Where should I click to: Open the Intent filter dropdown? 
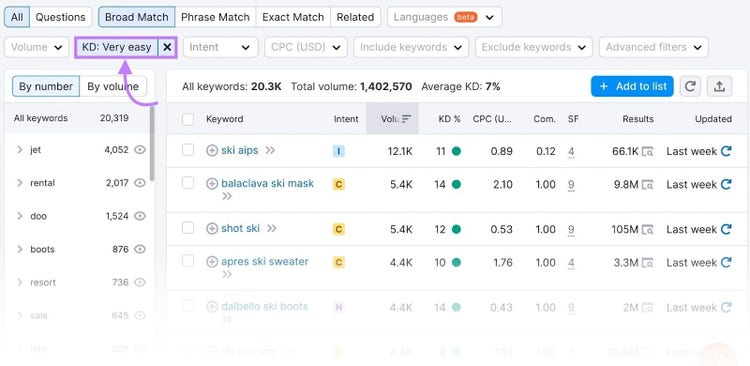coord(220,47)
